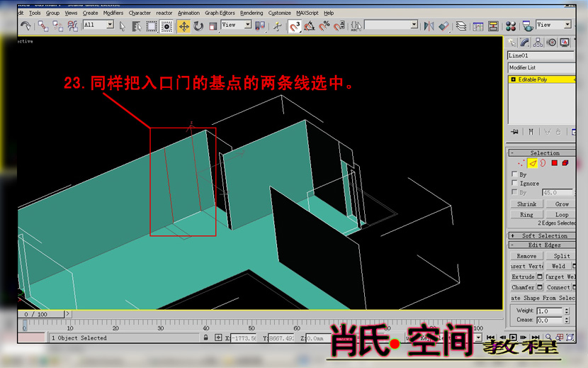This screenshot has height=368, width=588.
Task: Select Vertex sub-object level icon
Action: click(x=521, y=163)
